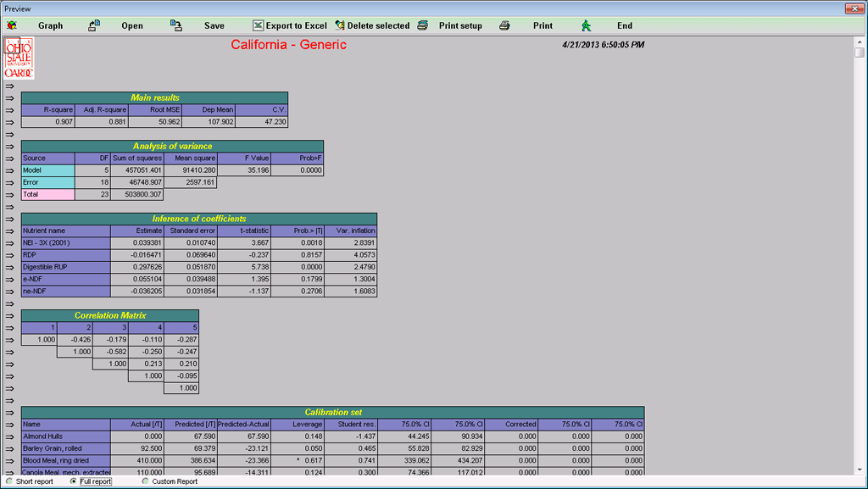The height and width of the screenshot is (489, 868).
Task: Click the End running-man icon
Action: pos(586,25)
